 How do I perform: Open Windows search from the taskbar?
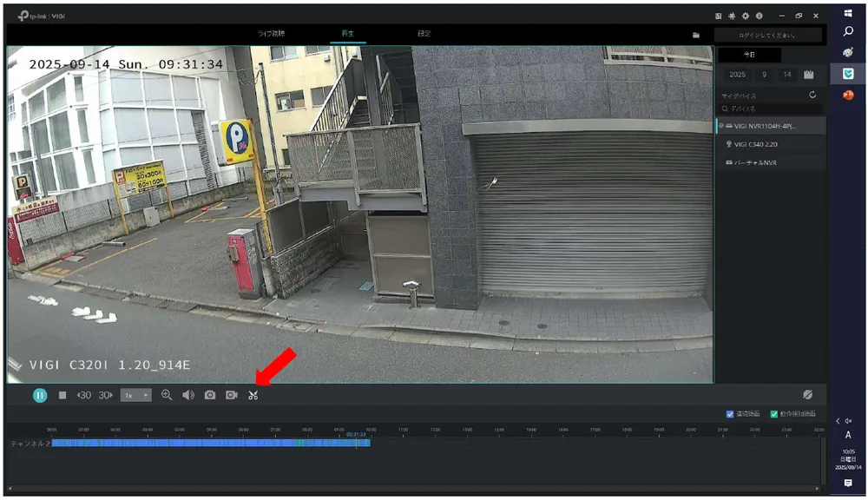pyautogui.click(x=848, y=31)
